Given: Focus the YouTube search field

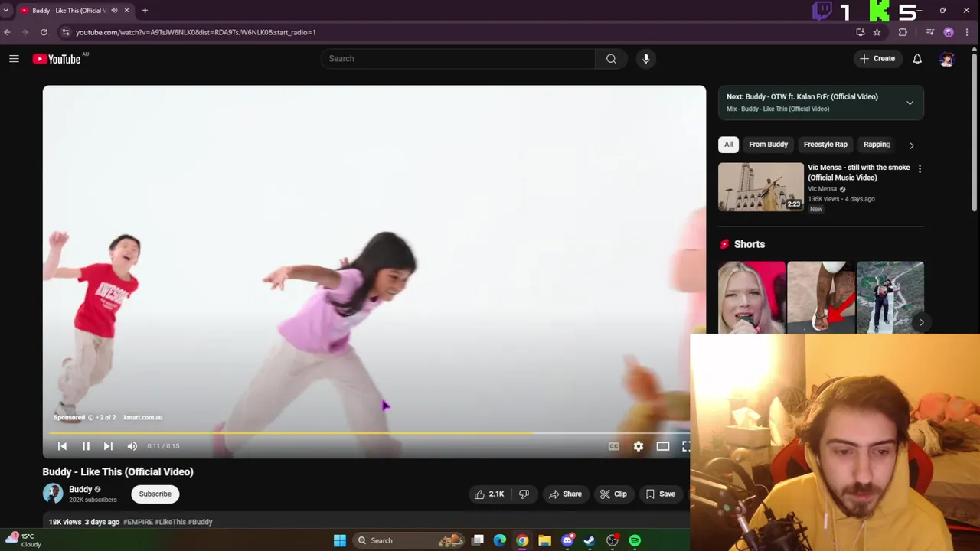Looking at the screenshot, I should 458,59.
